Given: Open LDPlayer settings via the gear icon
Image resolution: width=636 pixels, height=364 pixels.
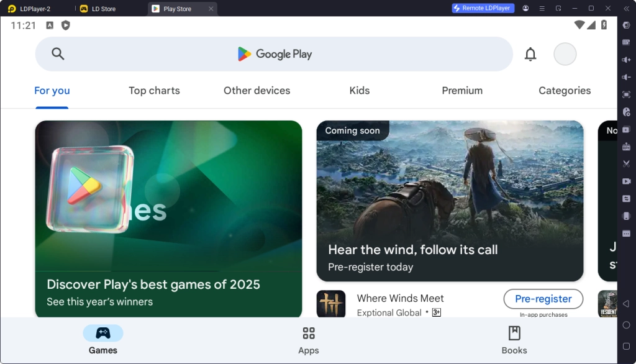Looking at the screenshot, I should point(626,25).
